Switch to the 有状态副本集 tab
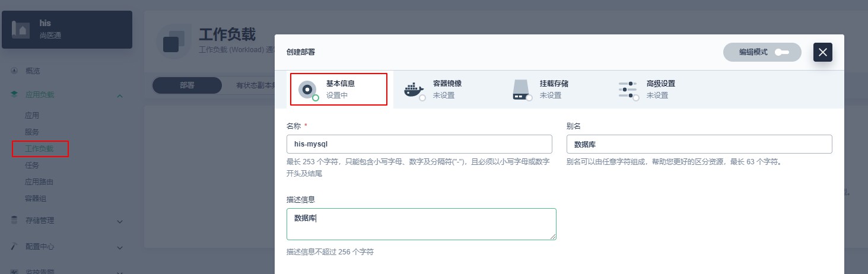The width and height of the screenshot is (868, 274). click(256, 85)
